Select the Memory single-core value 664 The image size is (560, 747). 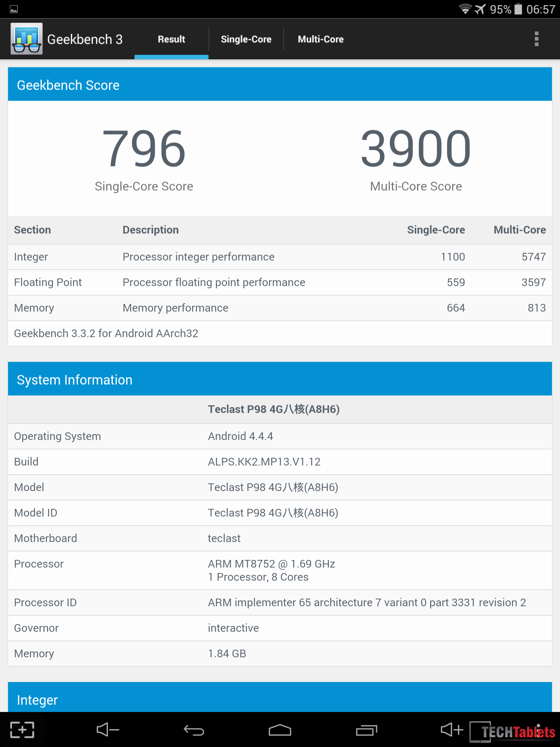coord(456,308)
